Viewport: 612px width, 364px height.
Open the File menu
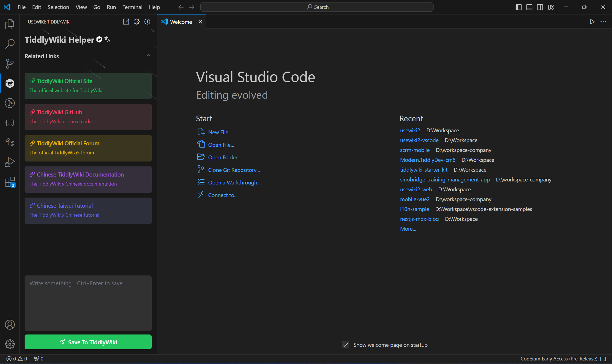click(22, 7)
